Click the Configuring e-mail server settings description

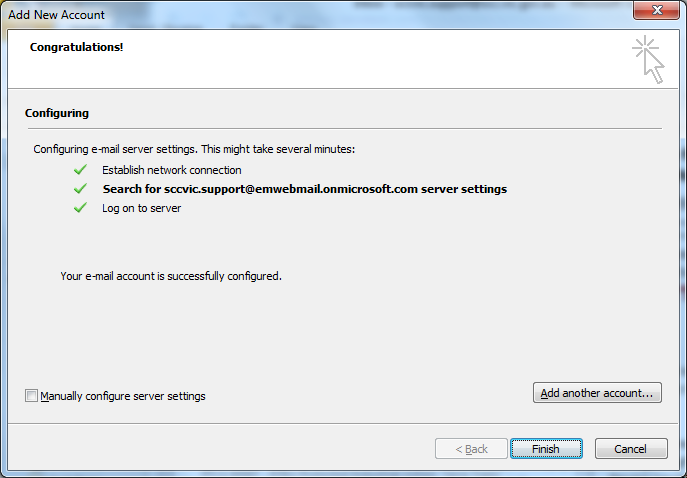tap(194, 149)
